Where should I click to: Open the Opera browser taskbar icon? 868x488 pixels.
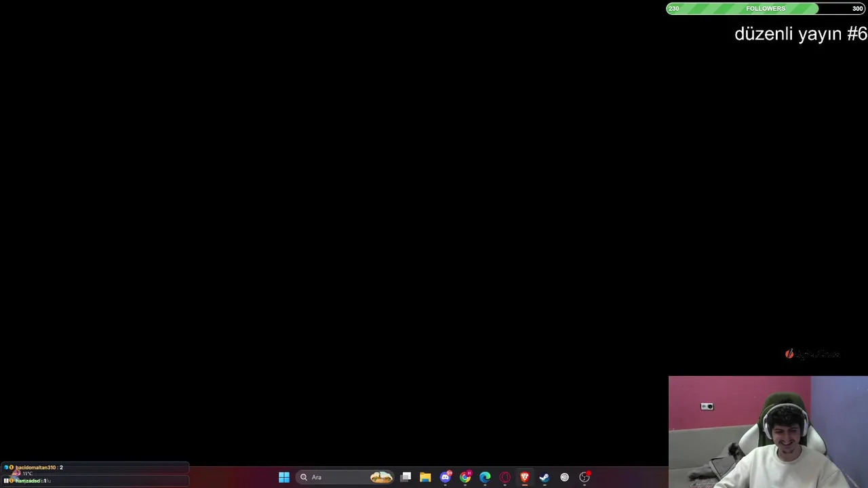tap(505, 477)
